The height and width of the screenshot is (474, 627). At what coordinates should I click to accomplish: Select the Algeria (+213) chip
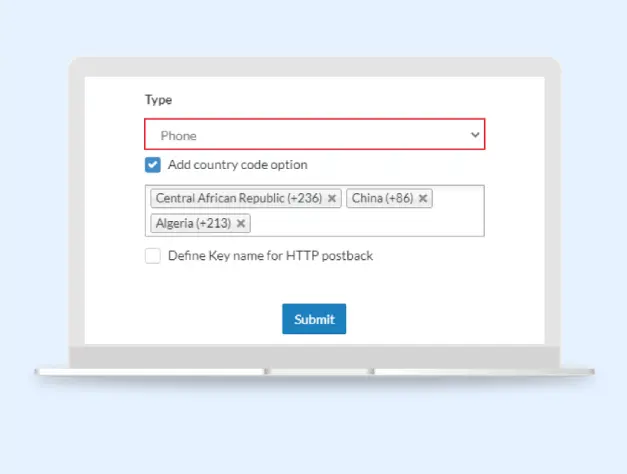pyautogui.click(x=192, y=223)
